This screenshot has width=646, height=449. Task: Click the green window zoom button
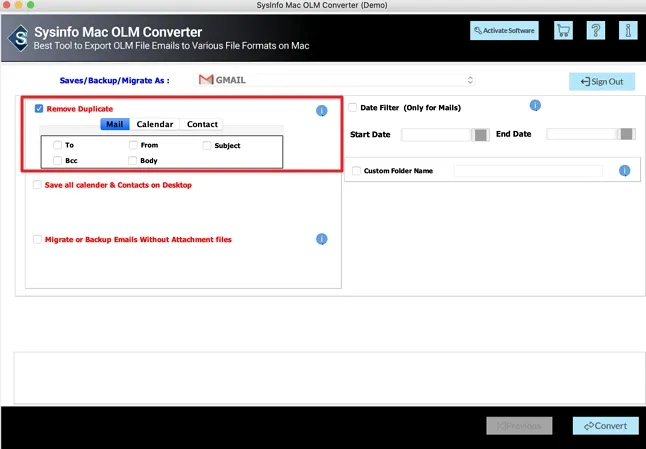(x=30, y=5)
